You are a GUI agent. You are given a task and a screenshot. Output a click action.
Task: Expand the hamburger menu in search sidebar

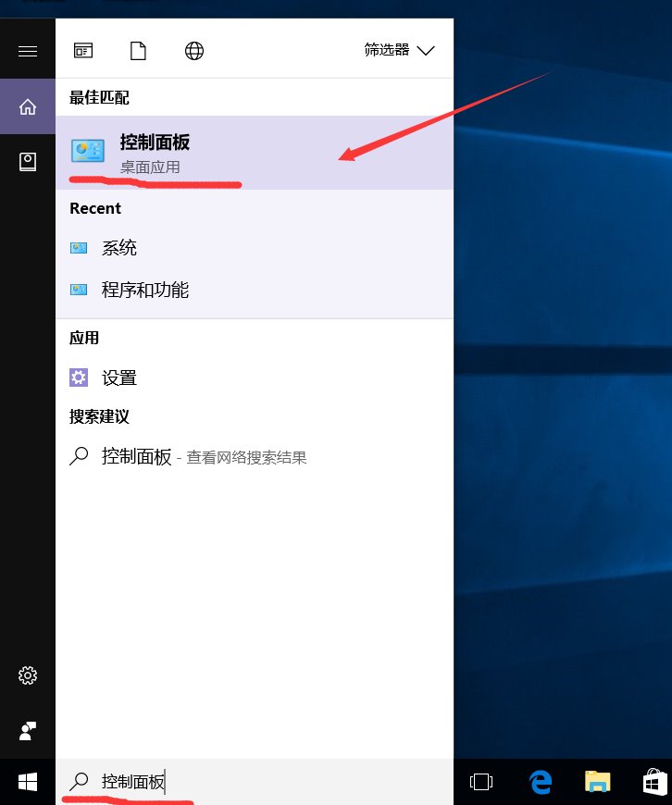[28, 51]
